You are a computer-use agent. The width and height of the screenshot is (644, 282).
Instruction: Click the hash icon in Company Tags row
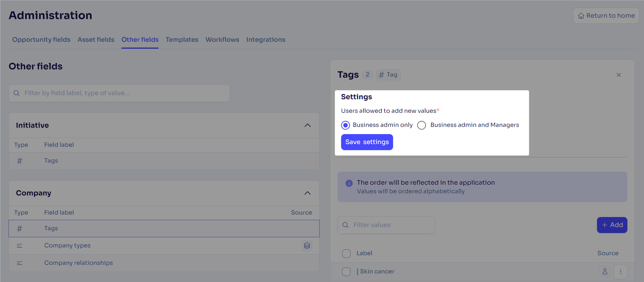click(19, 228)
